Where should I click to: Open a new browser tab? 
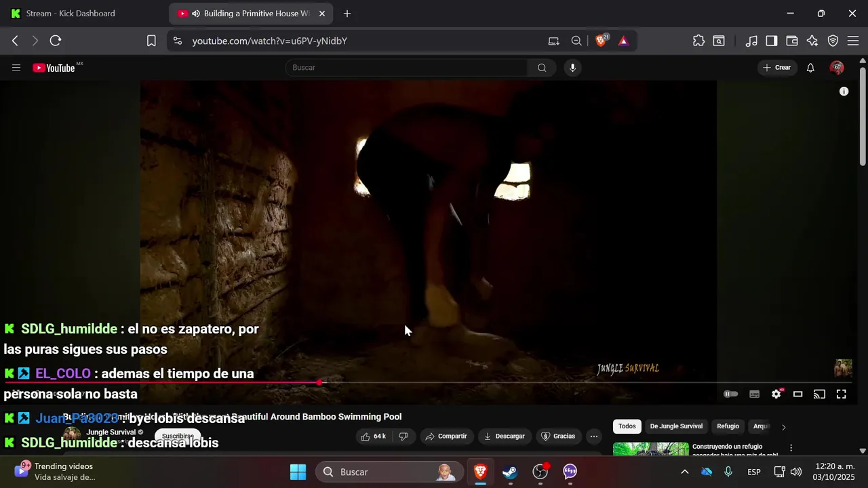[x=347, y=14]
